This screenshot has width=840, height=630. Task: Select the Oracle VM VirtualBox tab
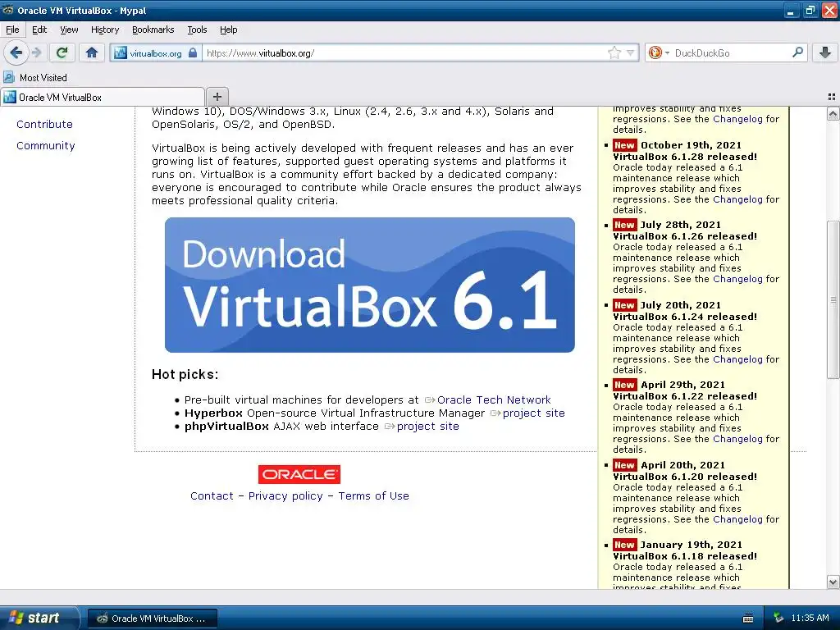click(x=103, y=97)
